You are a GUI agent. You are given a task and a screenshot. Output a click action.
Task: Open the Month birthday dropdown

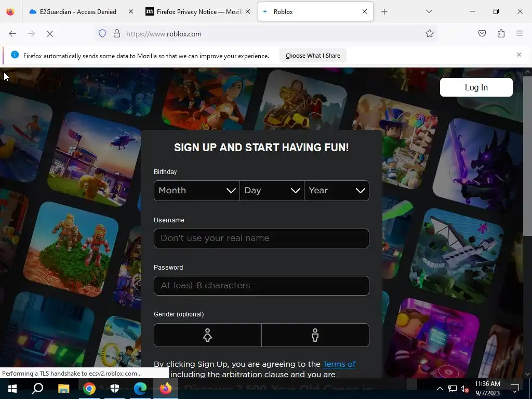(197, 191)
